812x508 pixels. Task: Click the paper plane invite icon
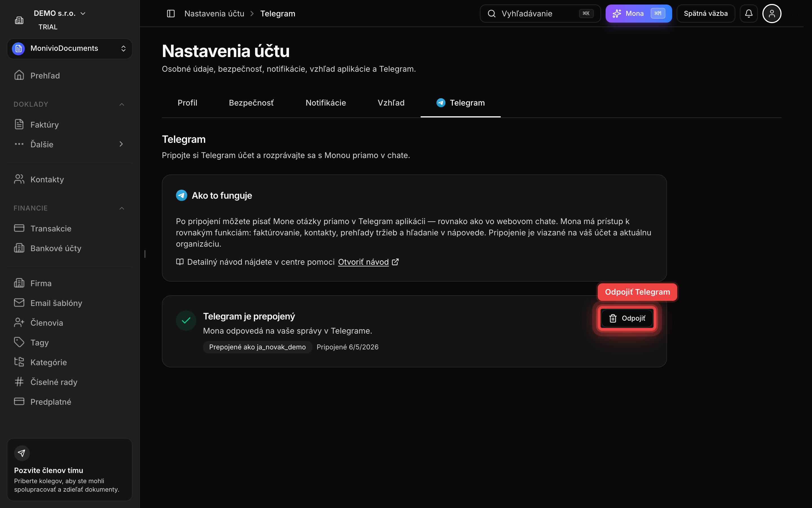point(22,453)
